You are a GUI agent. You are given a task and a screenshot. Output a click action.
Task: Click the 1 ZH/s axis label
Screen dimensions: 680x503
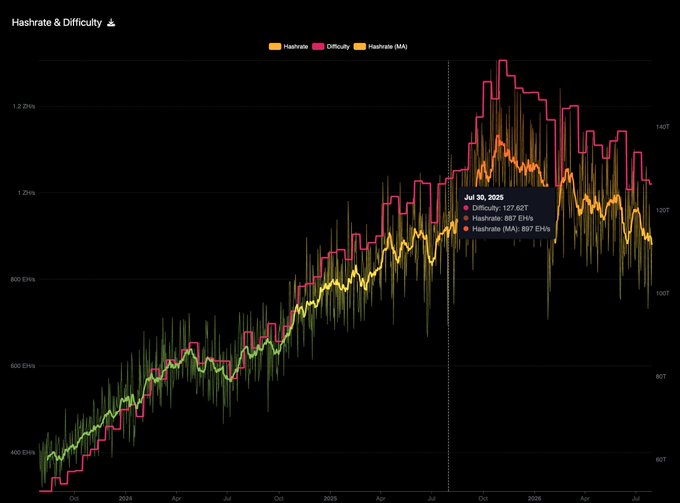point(26,193)
